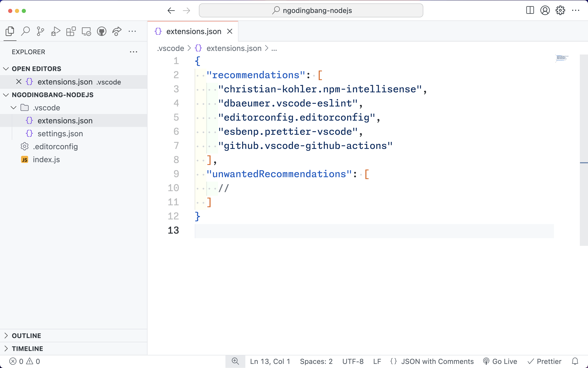Expand the Outline section
Viewport: 588px width, 368px height.
click(73, 336)
